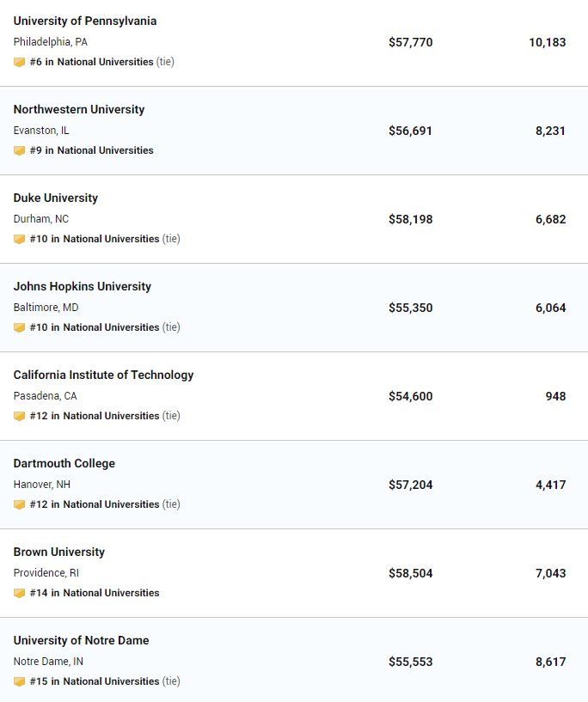Click Duke's tuition figure $58,198
The image size is (588, 702).
point(411,219)
